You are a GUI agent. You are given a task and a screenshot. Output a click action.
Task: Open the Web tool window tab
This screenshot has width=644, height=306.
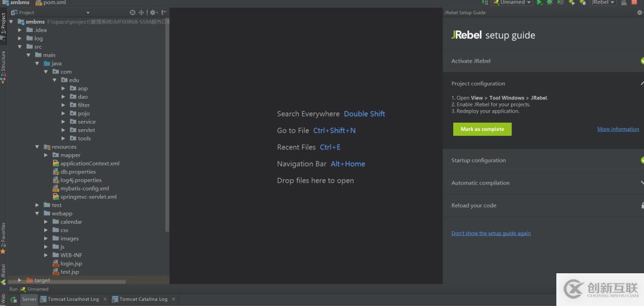click(x=4, y=299)
